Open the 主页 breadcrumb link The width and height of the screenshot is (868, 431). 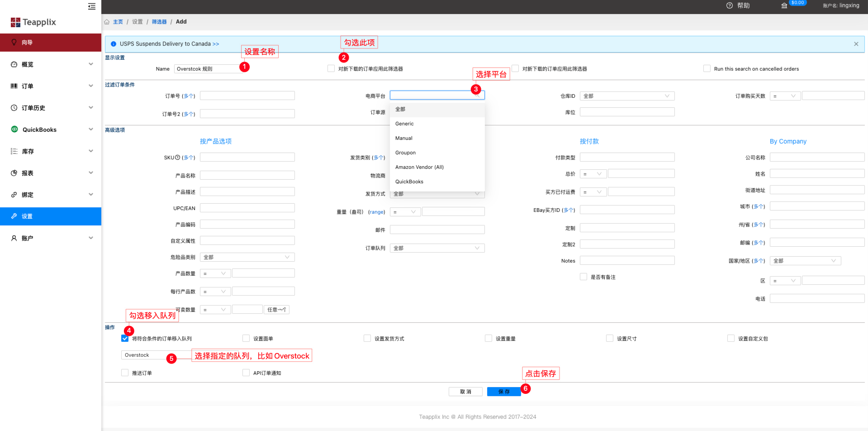pos(118,22)
